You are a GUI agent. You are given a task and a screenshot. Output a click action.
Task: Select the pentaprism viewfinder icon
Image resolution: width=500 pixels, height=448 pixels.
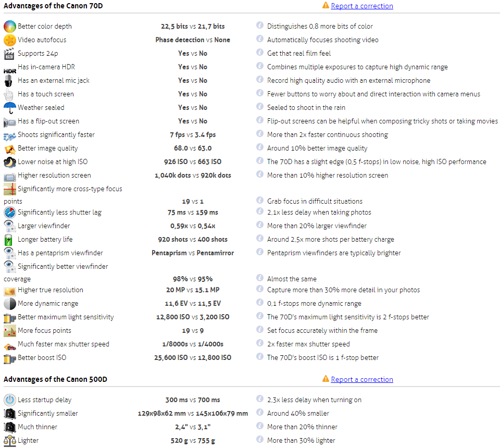[10, 253]
